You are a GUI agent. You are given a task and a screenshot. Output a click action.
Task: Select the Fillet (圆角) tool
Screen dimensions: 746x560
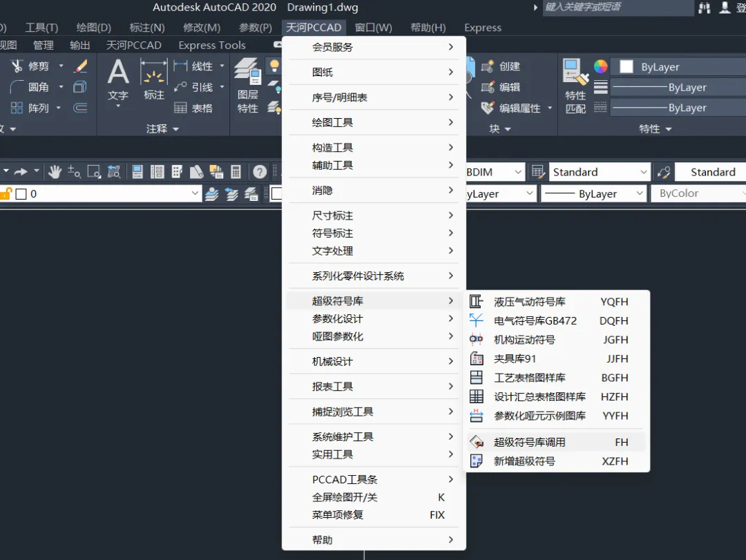30,87
